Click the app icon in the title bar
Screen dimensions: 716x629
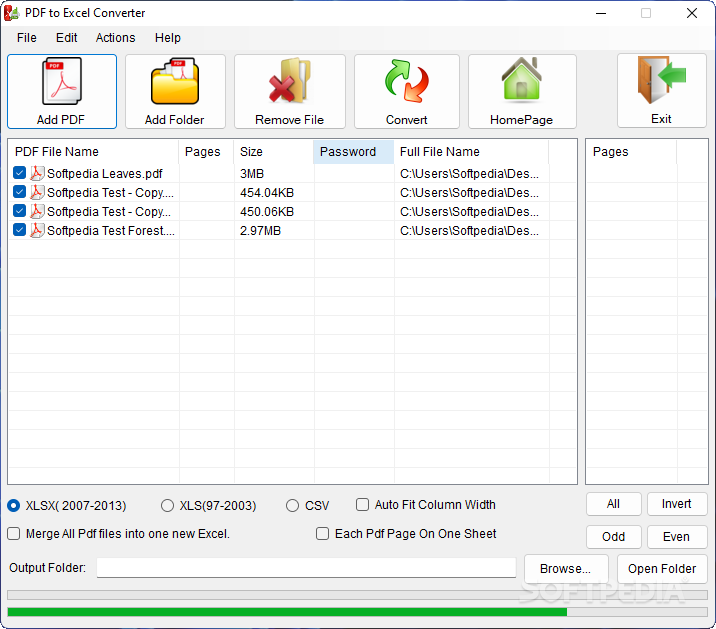click(11, 13)
